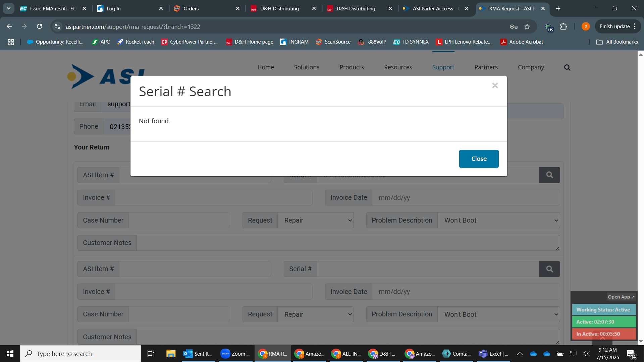Expand second Request dropdown showing Repair
Viewport: 644px width, 362px height.
[x=316, y=314]
